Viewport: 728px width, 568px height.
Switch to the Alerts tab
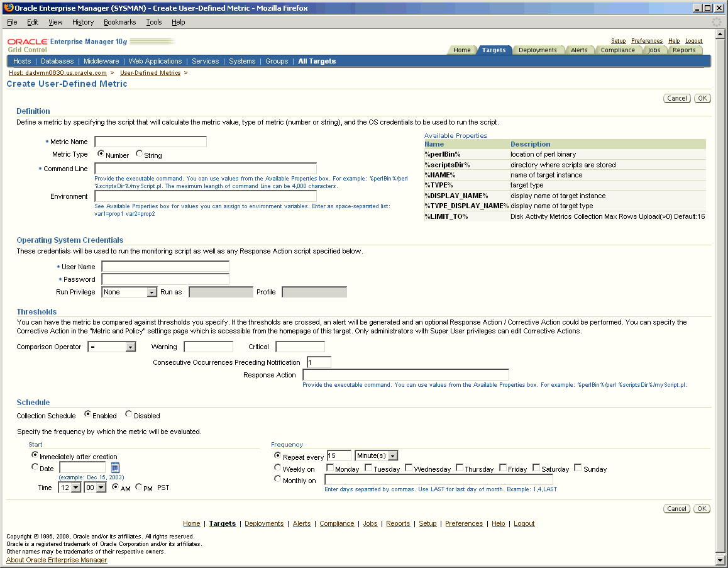coord(579,50)
